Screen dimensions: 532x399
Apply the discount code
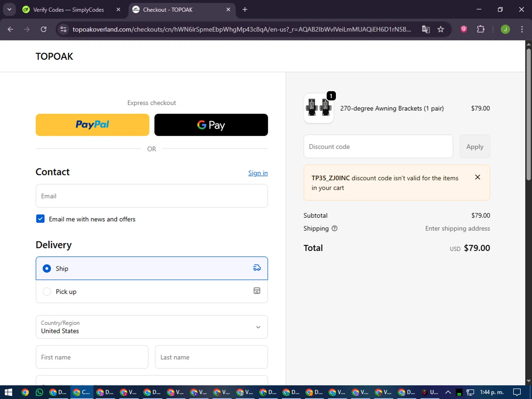click(475, 146)
